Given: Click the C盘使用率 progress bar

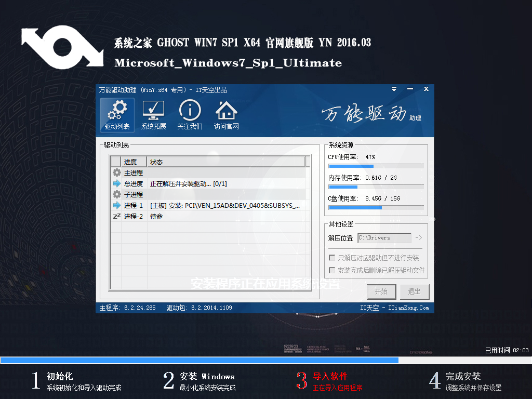Looking at the screenshot, I should coord(376,208).
